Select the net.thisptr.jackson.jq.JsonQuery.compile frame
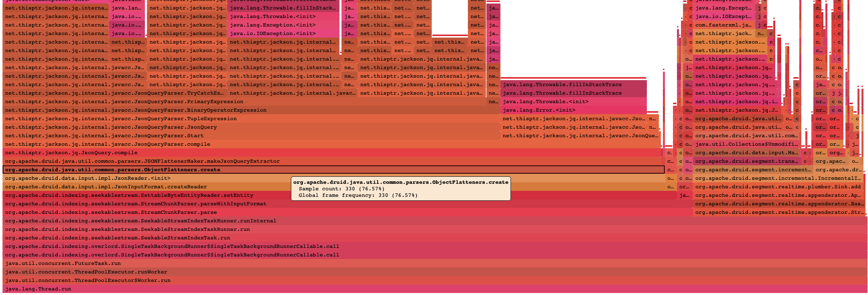The width and height of the screenshot is (868, 295). click(x=332, y=153)
